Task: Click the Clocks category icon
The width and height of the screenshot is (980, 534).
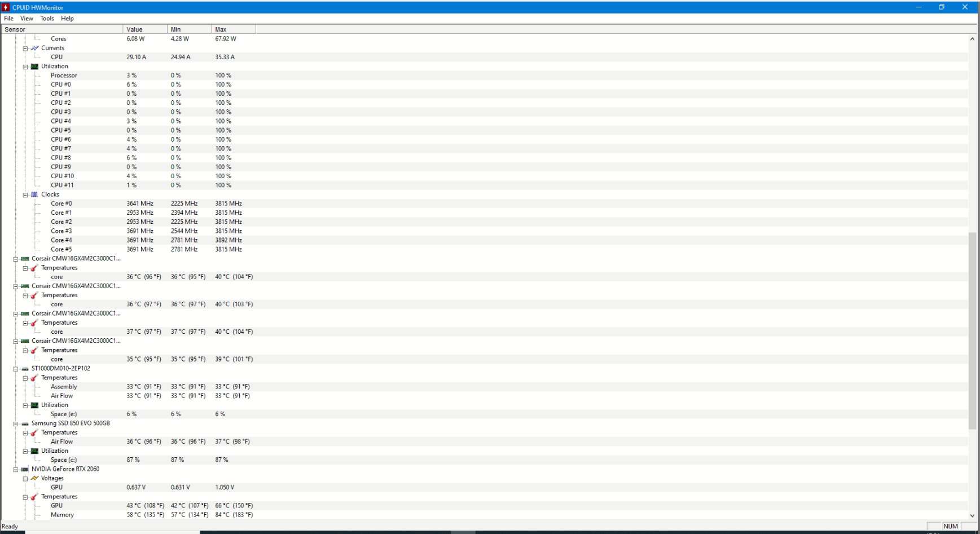Action: (x=35, y=195)
